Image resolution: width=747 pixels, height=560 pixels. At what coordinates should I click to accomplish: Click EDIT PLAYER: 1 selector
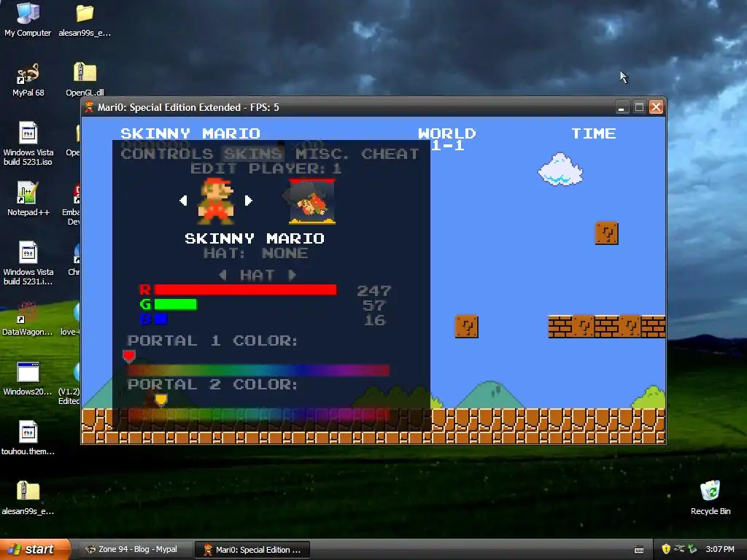(x=266, y=168)
